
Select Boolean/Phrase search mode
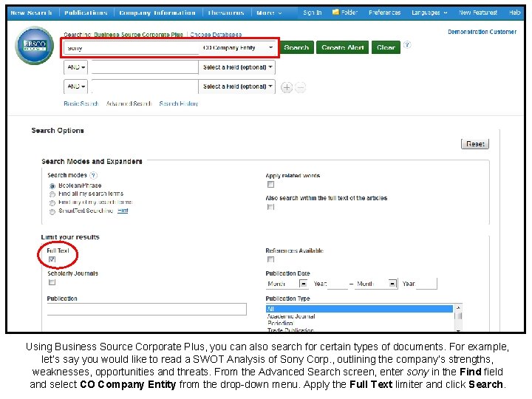pos(52,186)
